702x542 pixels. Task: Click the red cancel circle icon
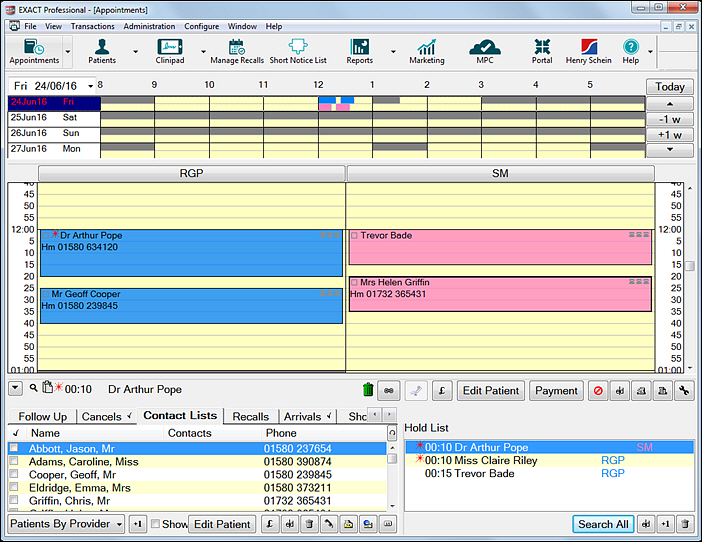click(x=598, y=391)
